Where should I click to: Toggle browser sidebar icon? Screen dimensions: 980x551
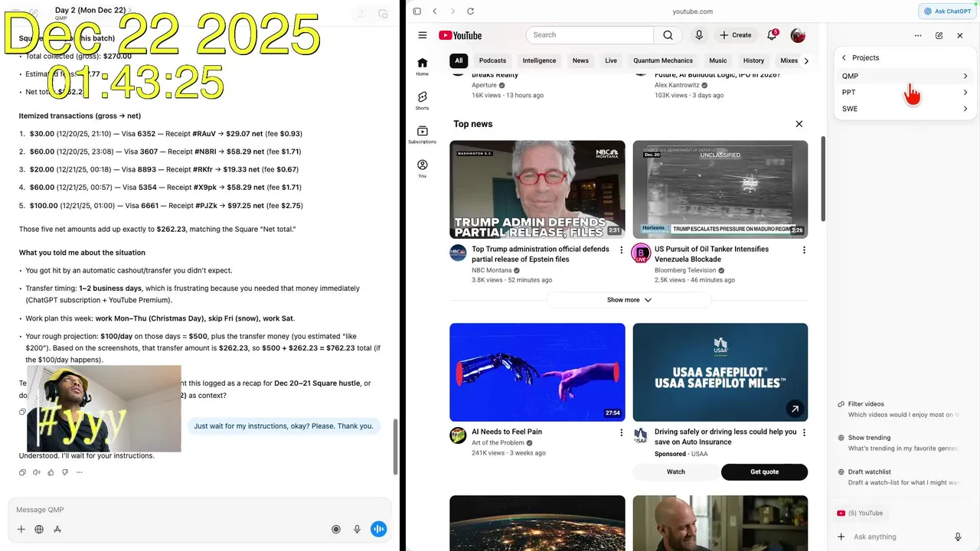(x=416, y=11)
